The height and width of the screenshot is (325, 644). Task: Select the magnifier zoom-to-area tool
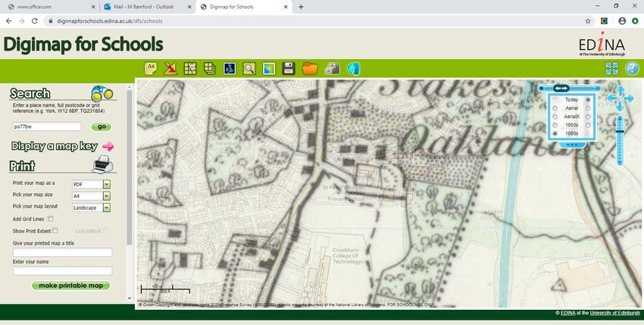coord(249,68)
